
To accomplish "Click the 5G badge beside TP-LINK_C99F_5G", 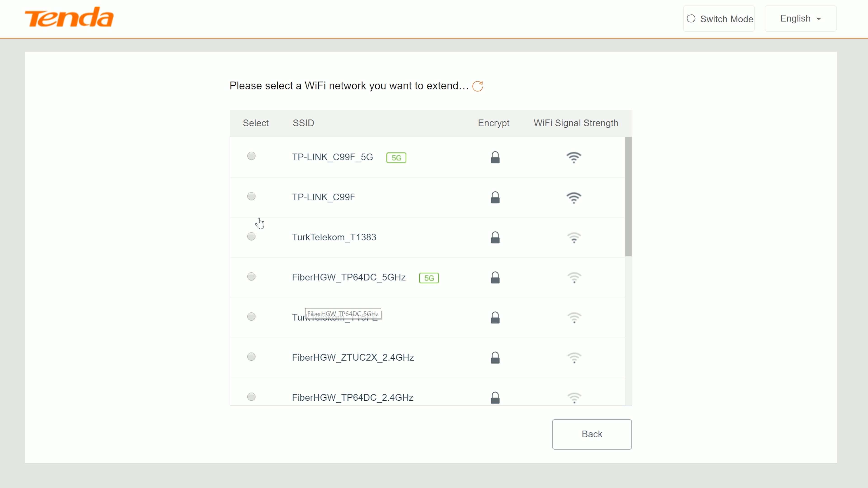I will pos(396,158).
